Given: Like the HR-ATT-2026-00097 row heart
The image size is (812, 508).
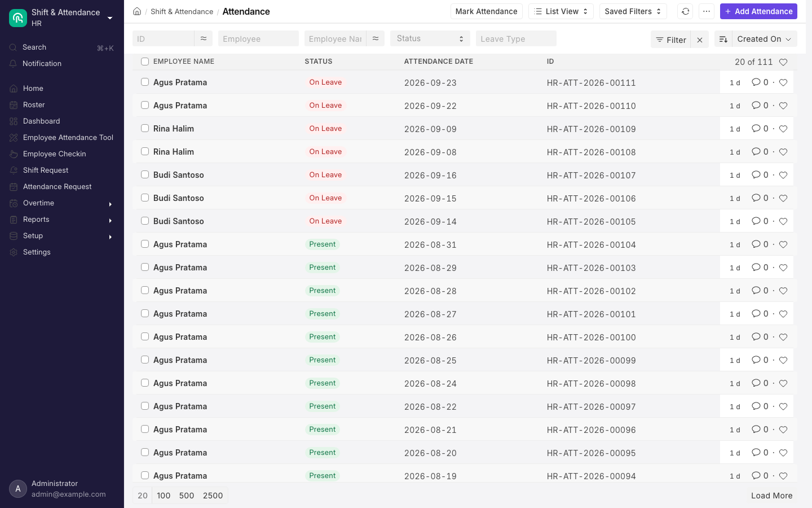Looking at the screenshot, I should pyautogui.click(x=783, y=406).
